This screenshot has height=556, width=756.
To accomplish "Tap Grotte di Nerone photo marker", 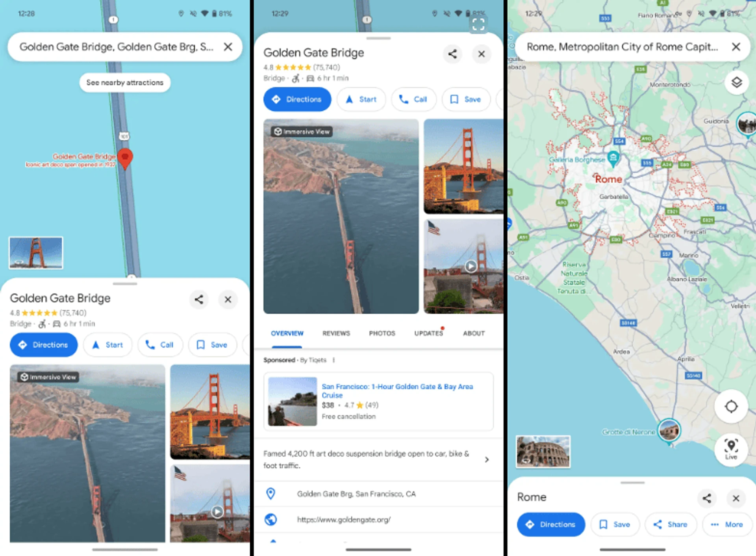I will [x=669, y=430].
